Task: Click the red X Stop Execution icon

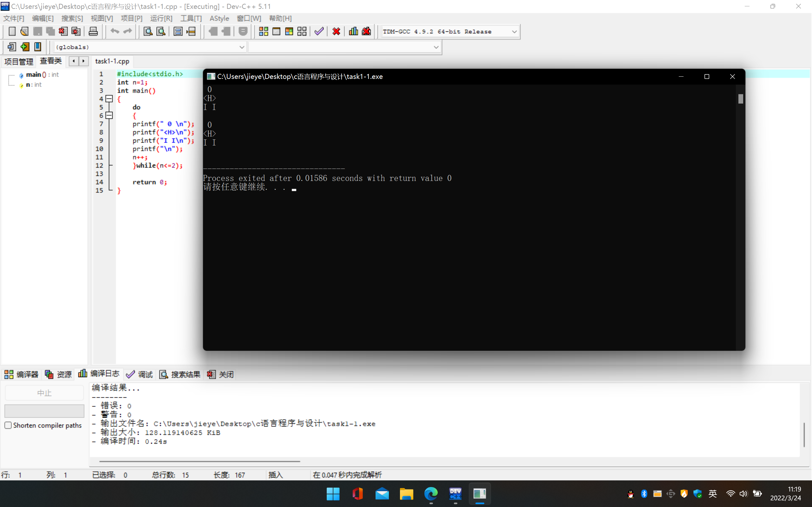Action: [x=336, y=31]
